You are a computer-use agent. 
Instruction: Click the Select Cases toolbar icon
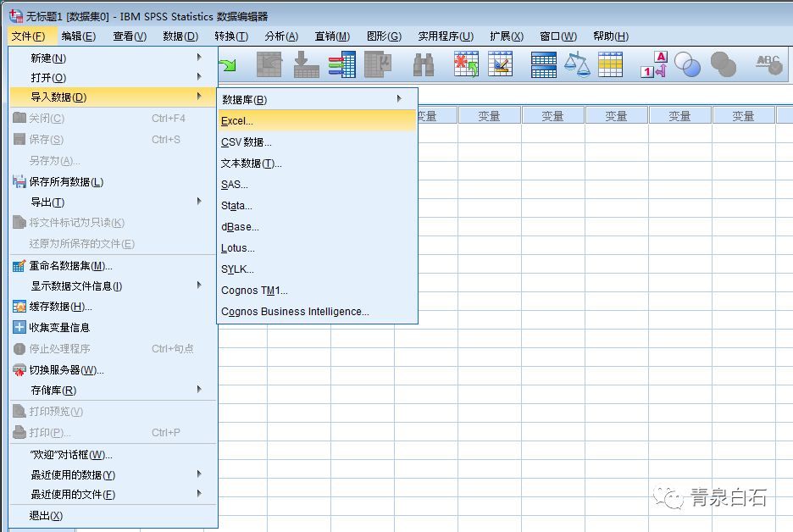point(611,64)
